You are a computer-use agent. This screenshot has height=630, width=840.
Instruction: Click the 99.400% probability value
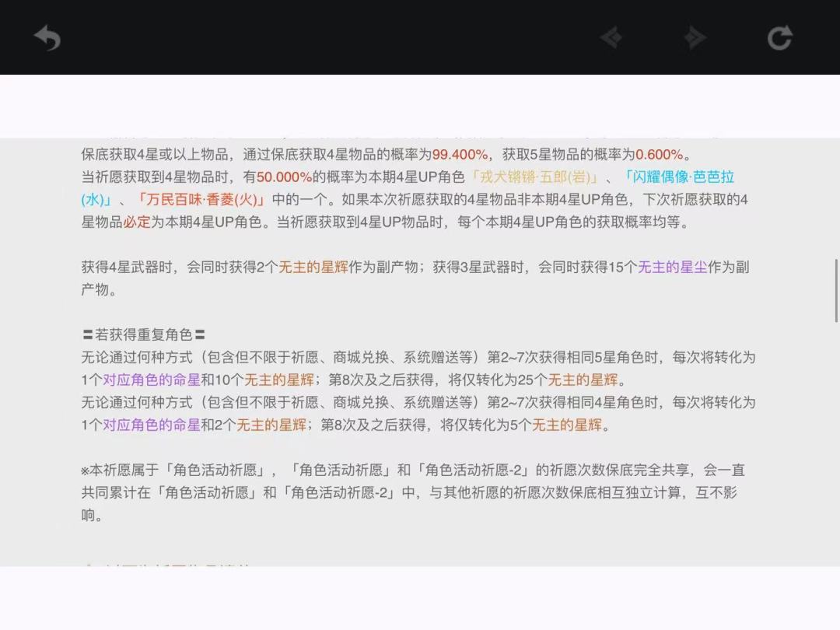click(x=460, y=154)
